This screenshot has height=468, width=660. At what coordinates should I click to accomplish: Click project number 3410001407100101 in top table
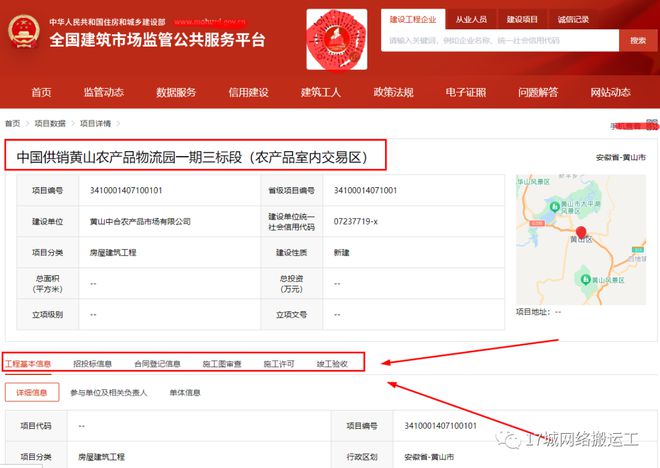(126, 190)
